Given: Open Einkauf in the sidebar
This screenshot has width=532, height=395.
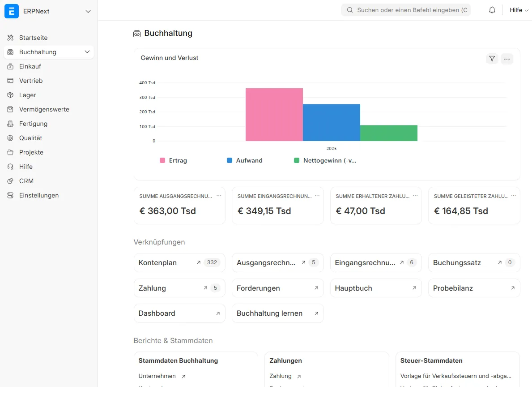Looking at the screenshot, I should coord(30,66).
